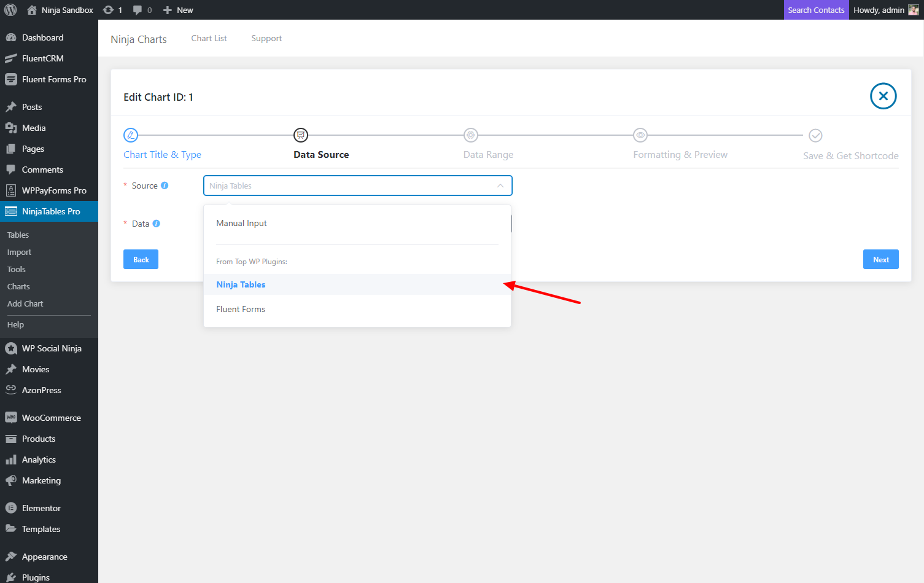The image size is (924, 583).
Task: Click the admin profile avatar
Action: coord(913,9)
